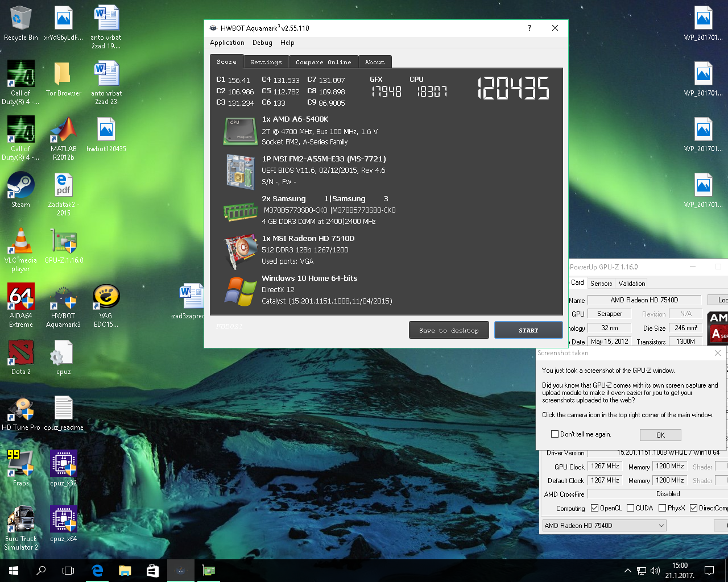Switch to Compare Online tab

coord(324,62)
